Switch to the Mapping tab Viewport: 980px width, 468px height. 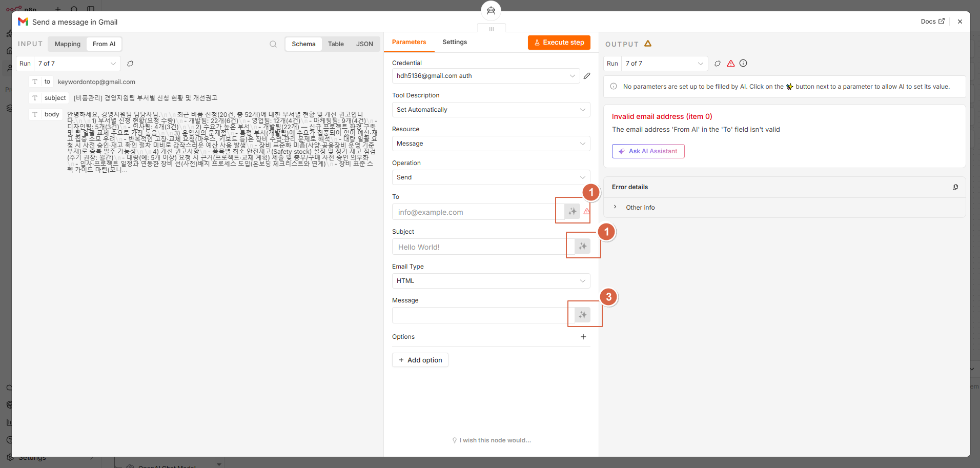[x=68, y=44]
